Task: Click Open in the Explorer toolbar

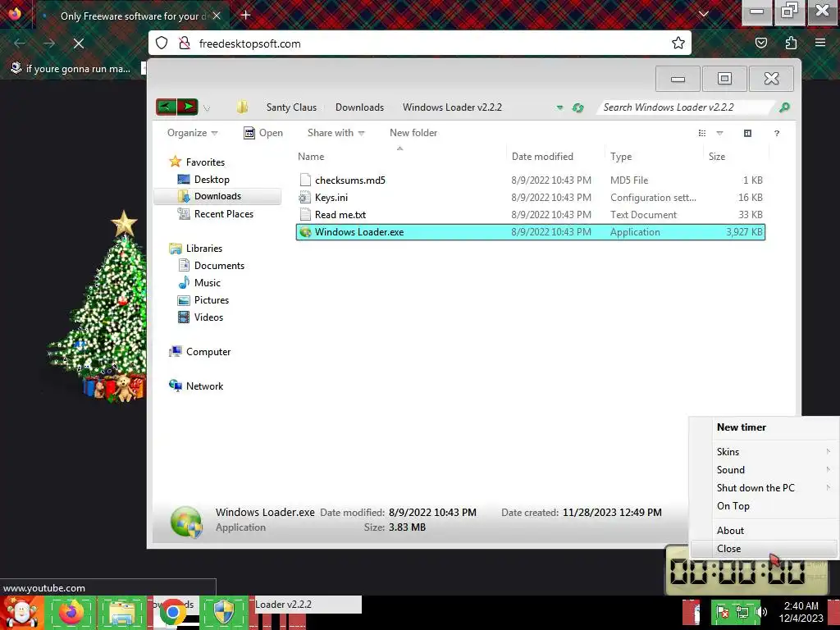Action: pos(263,133)
